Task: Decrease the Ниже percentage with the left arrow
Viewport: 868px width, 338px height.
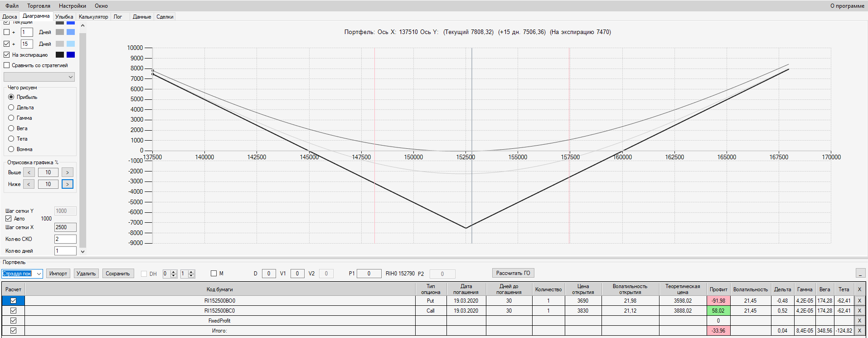Action: coord(29,184)
